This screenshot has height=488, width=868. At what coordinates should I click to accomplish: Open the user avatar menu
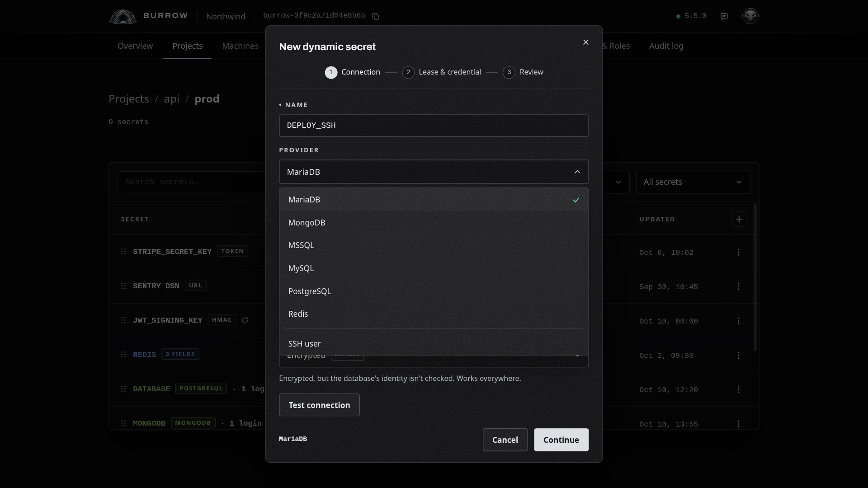(x=750, y=16)
